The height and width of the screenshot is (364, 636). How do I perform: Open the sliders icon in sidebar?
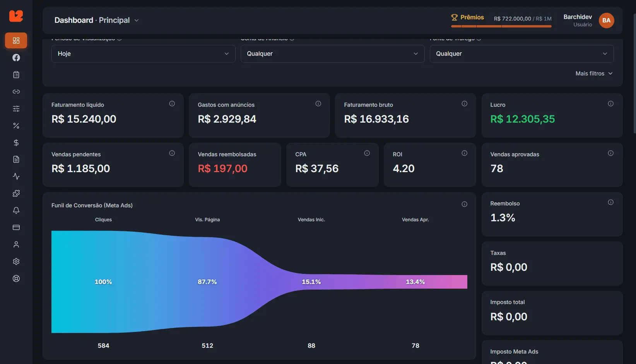(x=16, y=109)
